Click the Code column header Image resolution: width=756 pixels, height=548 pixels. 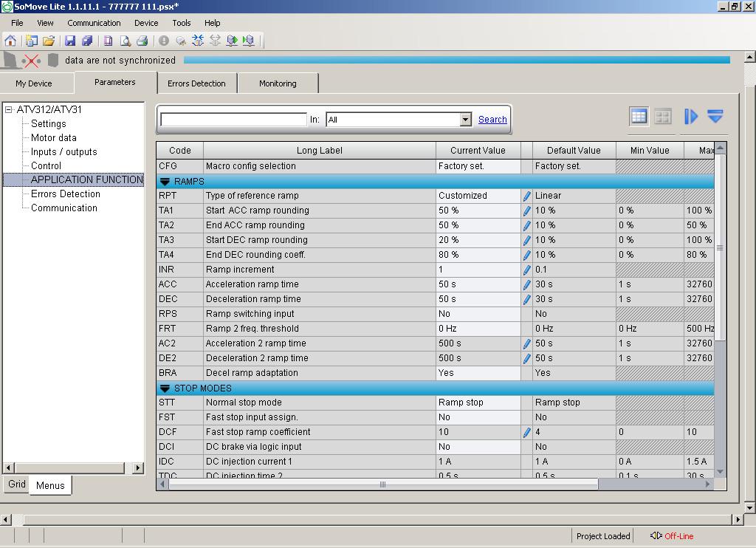click(x=180, y=151)
